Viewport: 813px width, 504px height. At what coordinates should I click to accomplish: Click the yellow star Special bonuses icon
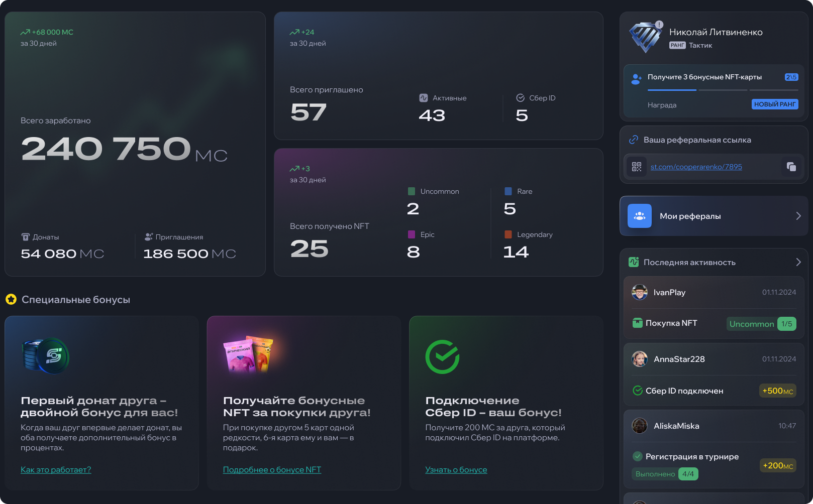[x=11, y=299]
